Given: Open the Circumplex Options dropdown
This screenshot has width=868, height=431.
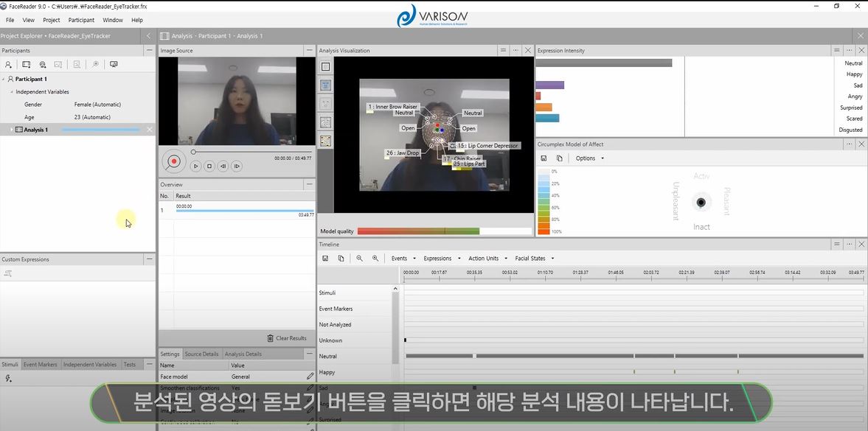Looking at the screenshot, I should (589, 158).
